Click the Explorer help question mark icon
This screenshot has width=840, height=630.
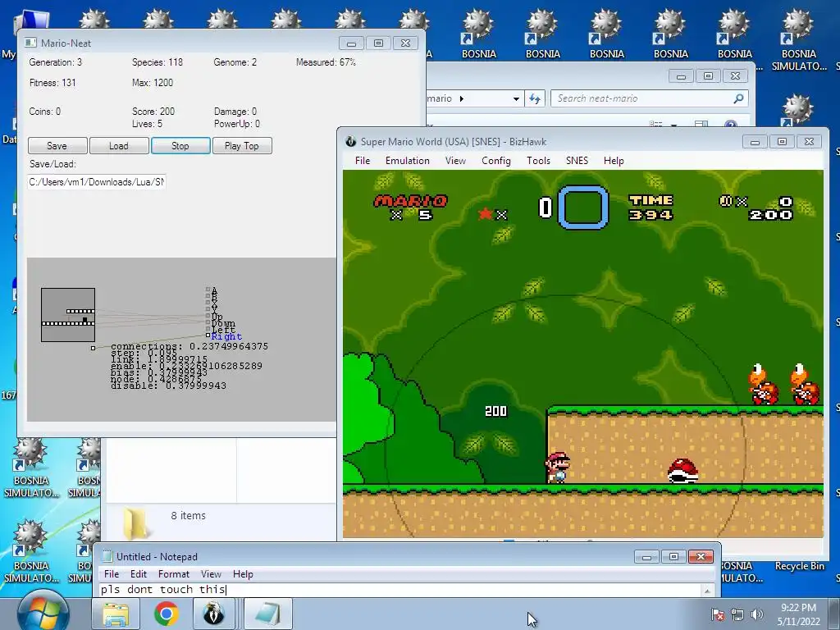(731, 125)
